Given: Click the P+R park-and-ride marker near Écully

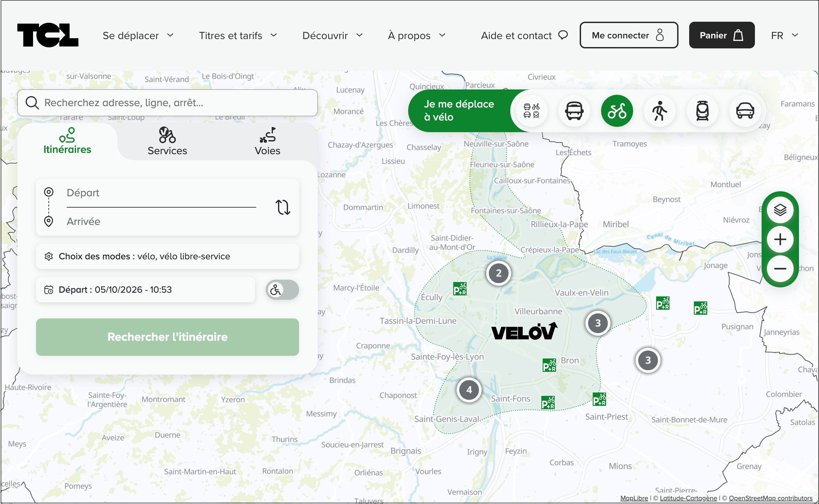Looking at the screenshot, I should coord(460,289).
